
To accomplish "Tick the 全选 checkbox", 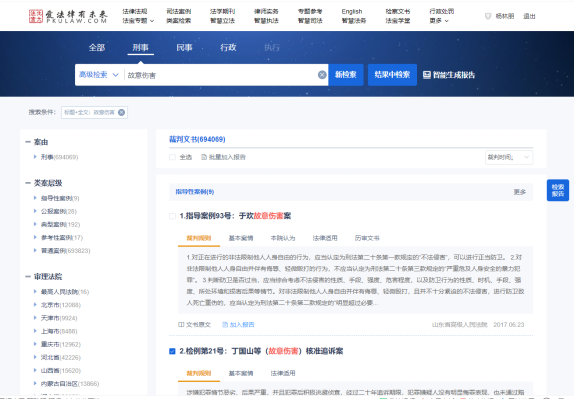I will pyautogui.click(x=172, y=157).
